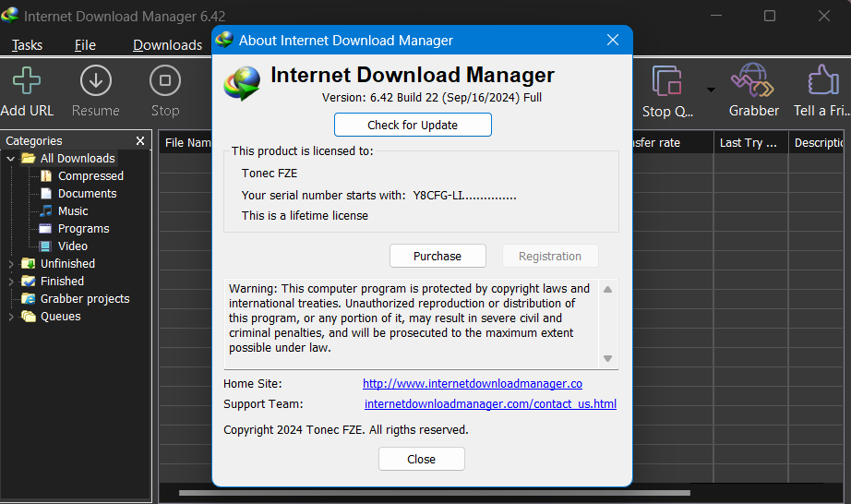Close the About dialog with X

[613, 40]
